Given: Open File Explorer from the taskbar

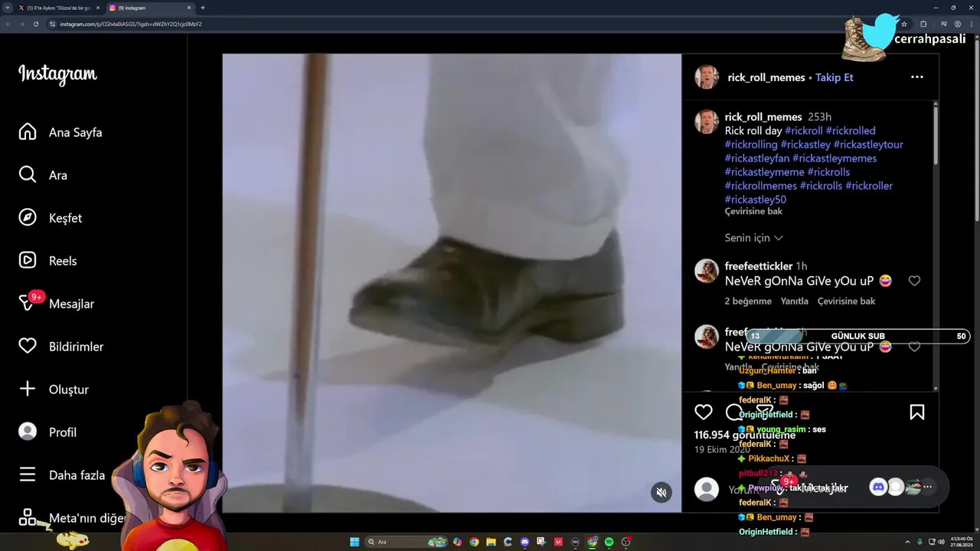Looking at the screenshot, I should [491, 542].
